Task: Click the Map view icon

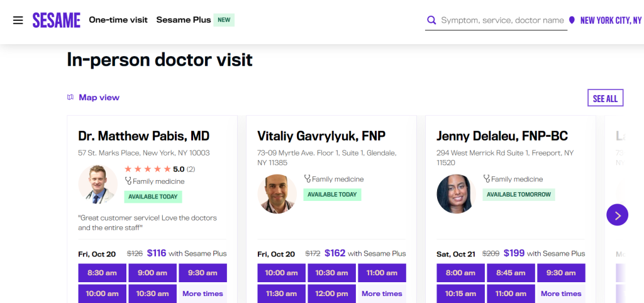Action: [70, 98]
